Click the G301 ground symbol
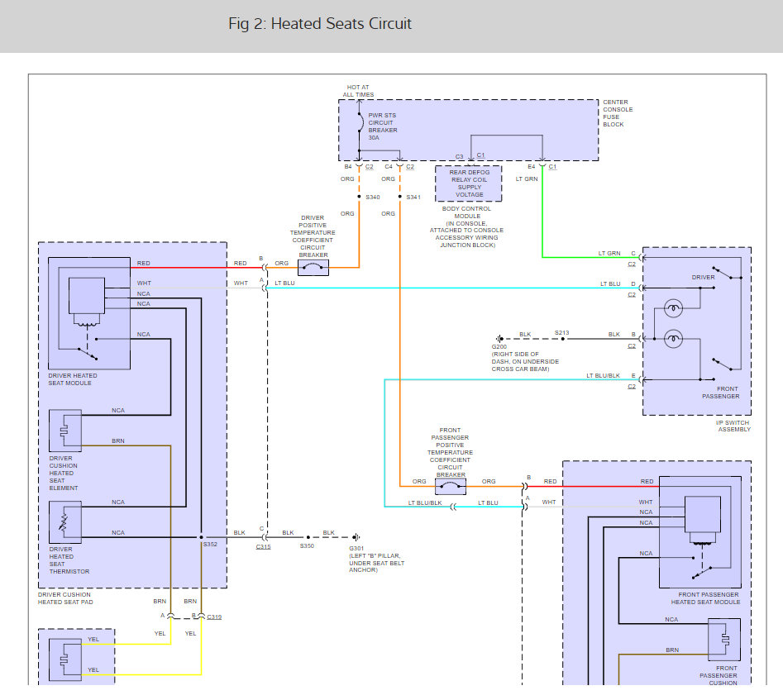Viewport: 783px width, 700px height. (x=356, y=537)
